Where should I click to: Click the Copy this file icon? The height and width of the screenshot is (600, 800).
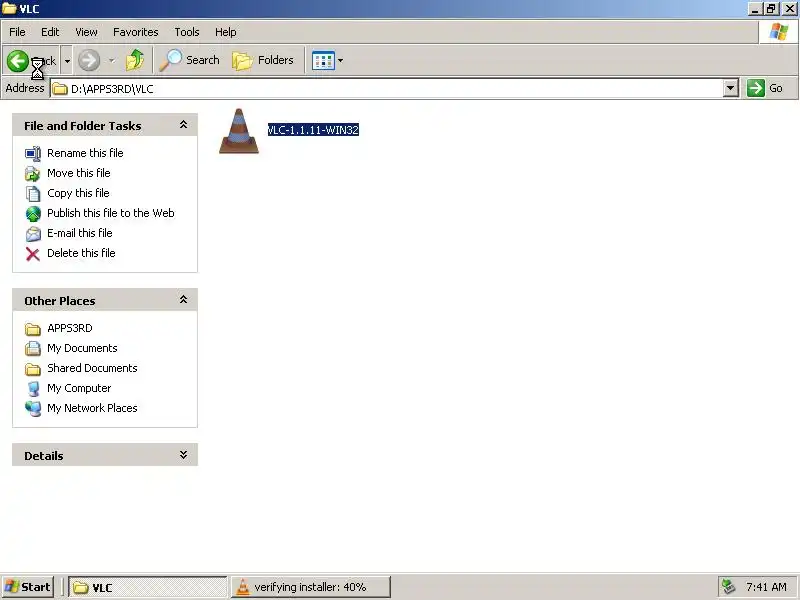33,193
